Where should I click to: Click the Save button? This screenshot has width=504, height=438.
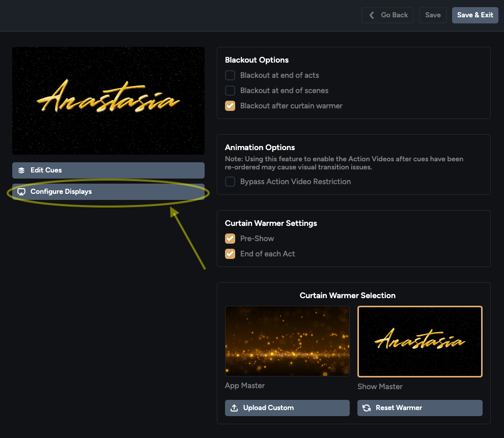(x=433, y=15)
